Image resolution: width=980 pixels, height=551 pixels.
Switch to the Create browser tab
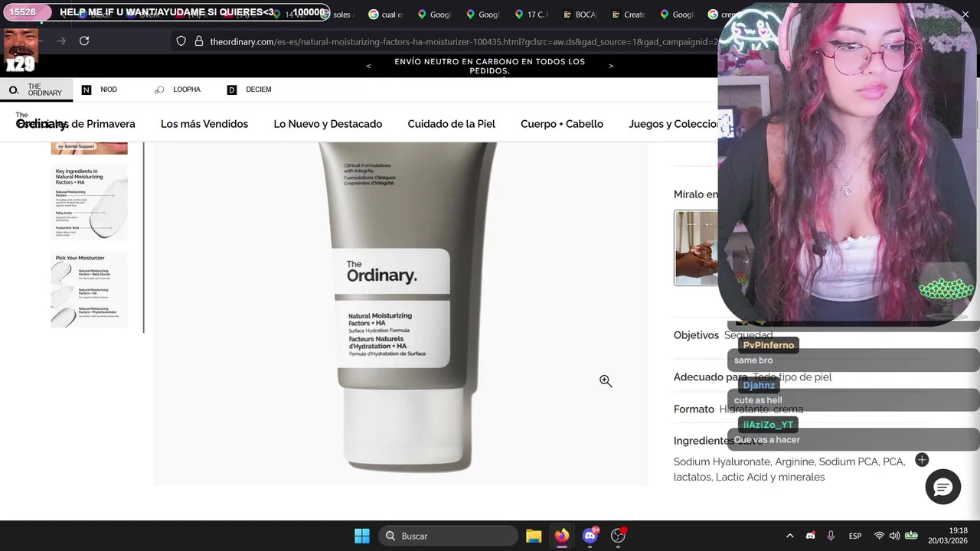[x=628, y=15]
